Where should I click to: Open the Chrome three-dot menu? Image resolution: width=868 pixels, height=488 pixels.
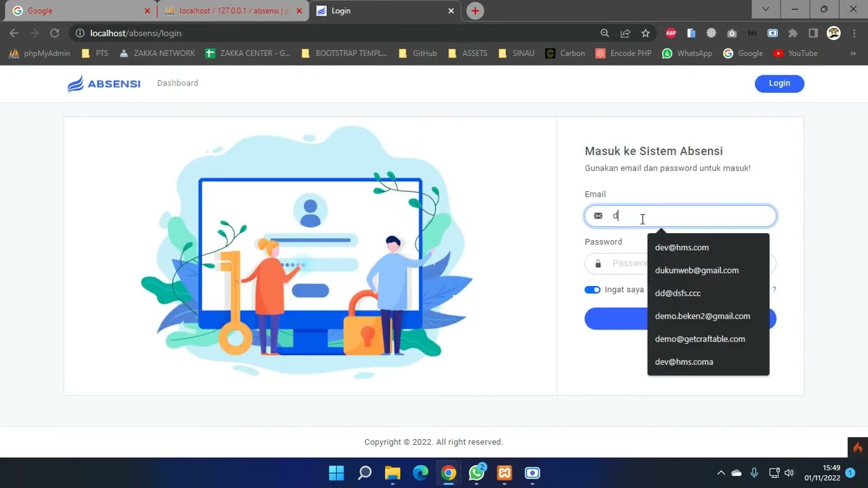[x=854, y=33]
